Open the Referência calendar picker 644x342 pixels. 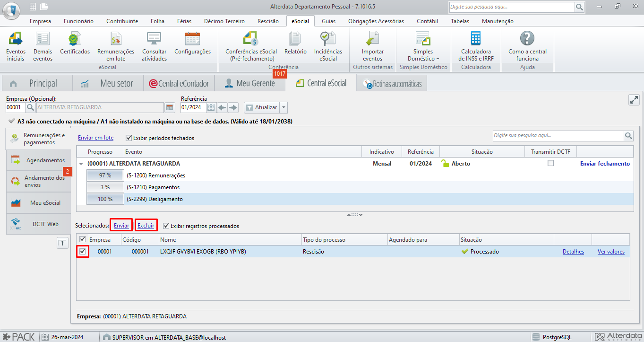[211, 107]
